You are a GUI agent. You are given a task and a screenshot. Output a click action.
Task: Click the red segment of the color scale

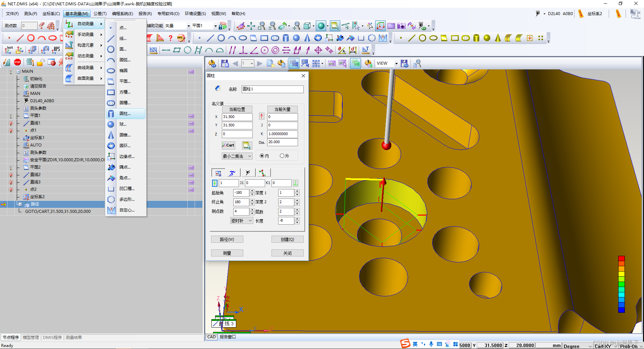(622, 258)
